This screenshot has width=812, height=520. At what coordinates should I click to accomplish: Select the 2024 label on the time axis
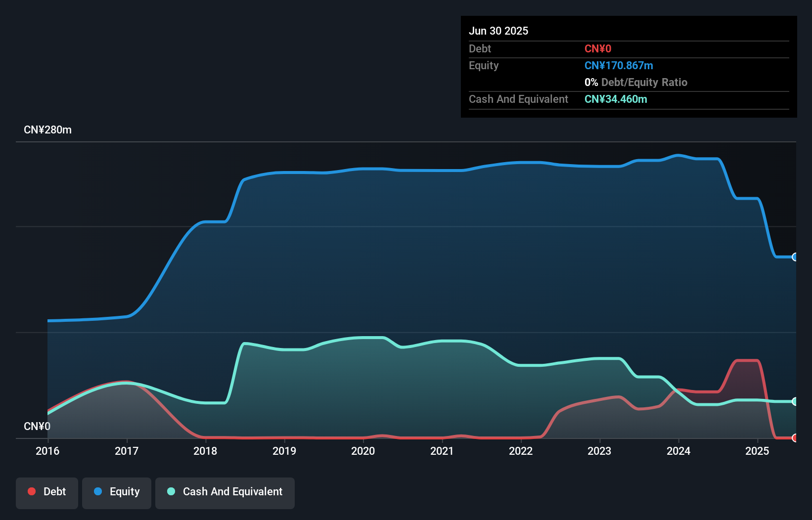pyautogui.click(x=679, y=451)
